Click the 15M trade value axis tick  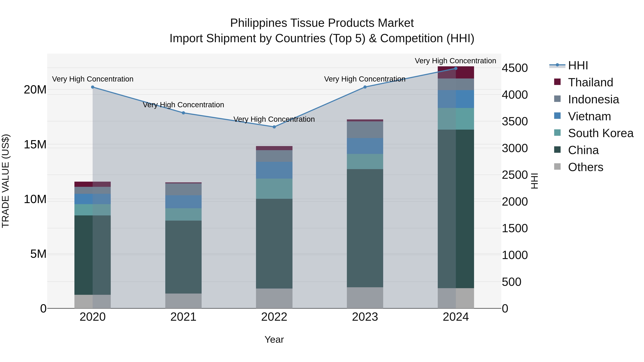coord(35,144)
